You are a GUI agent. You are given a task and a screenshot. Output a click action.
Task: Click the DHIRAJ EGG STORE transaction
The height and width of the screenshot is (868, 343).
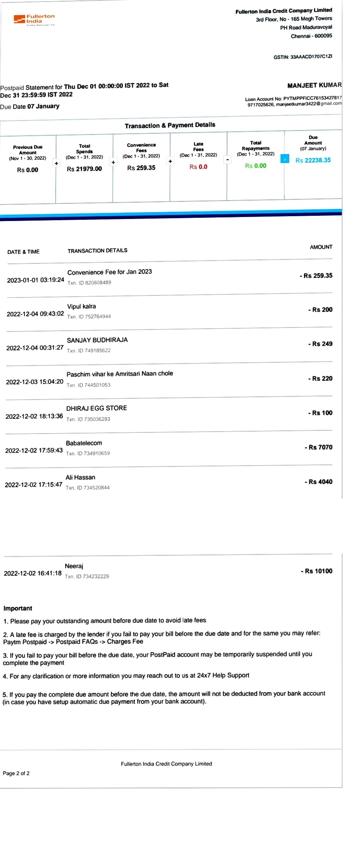96,408
